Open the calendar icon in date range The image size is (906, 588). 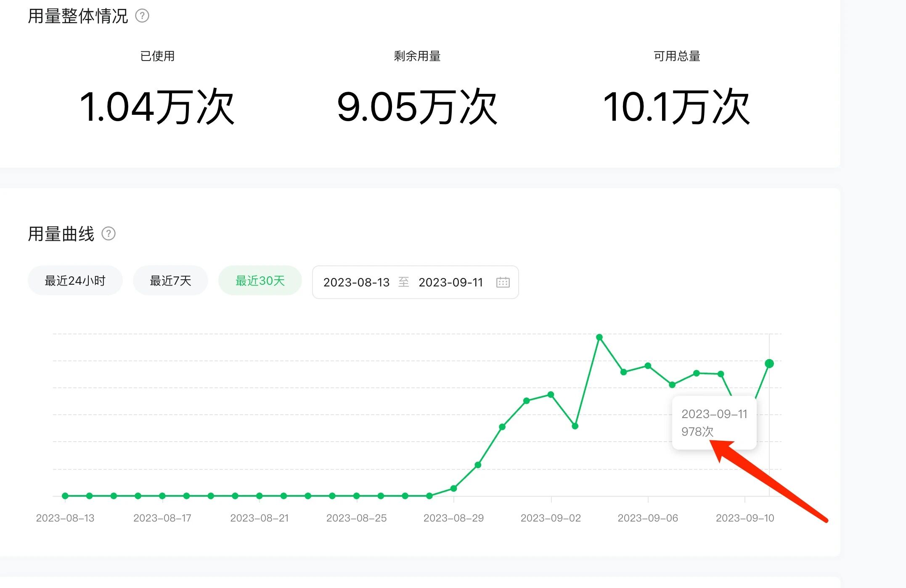(x=503, y=282)
